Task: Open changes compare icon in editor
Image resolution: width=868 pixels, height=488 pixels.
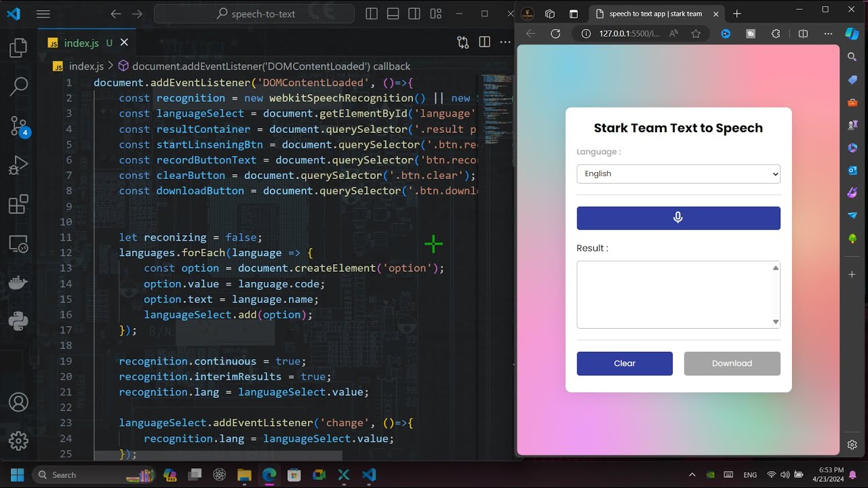Action: pos(463,42)
